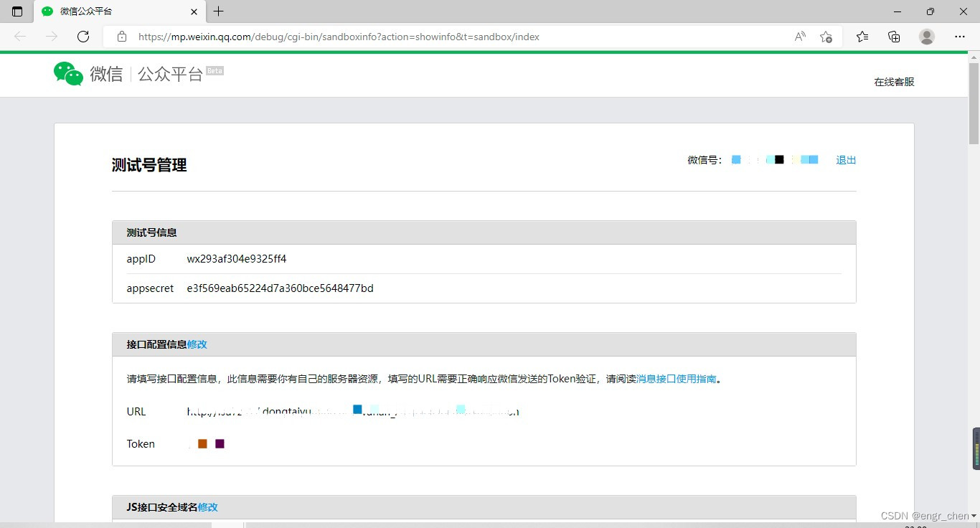Edit JS接口安全域名 via 修改 link

pos(208,507)
